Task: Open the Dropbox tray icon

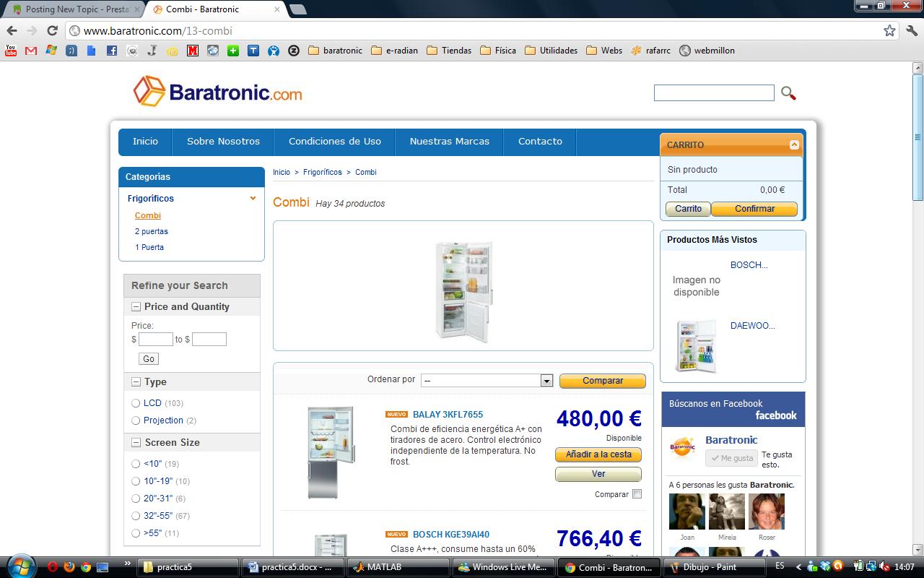Action: coord(824,567)
